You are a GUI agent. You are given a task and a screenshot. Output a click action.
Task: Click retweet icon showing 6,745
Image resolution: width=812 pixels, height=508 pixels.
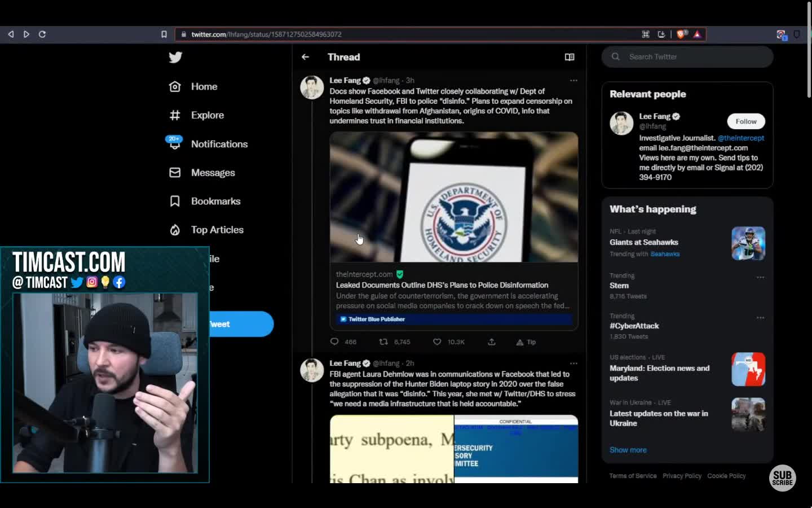(x=383, y=341)
